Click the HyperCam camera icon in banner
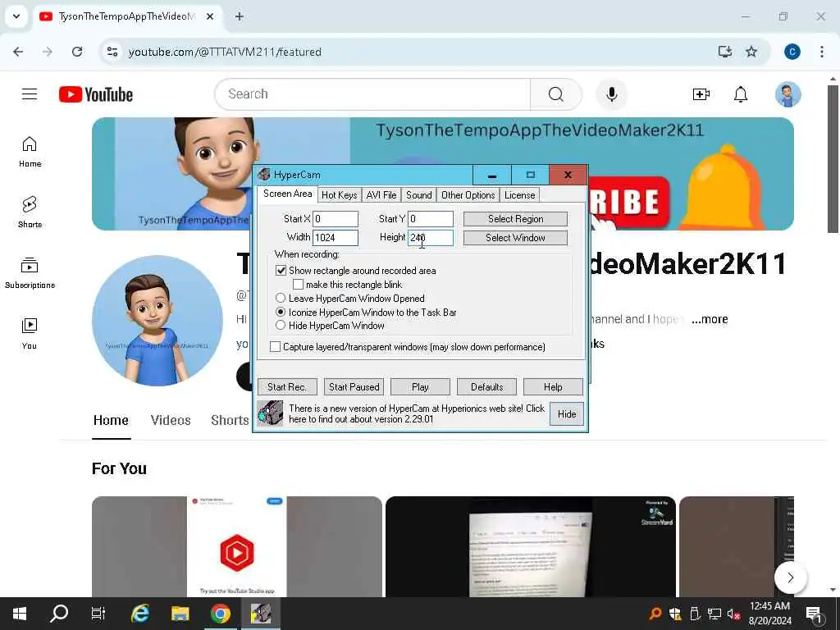The image size is (840, 630). pyautogui.click(x=270, y=413)
